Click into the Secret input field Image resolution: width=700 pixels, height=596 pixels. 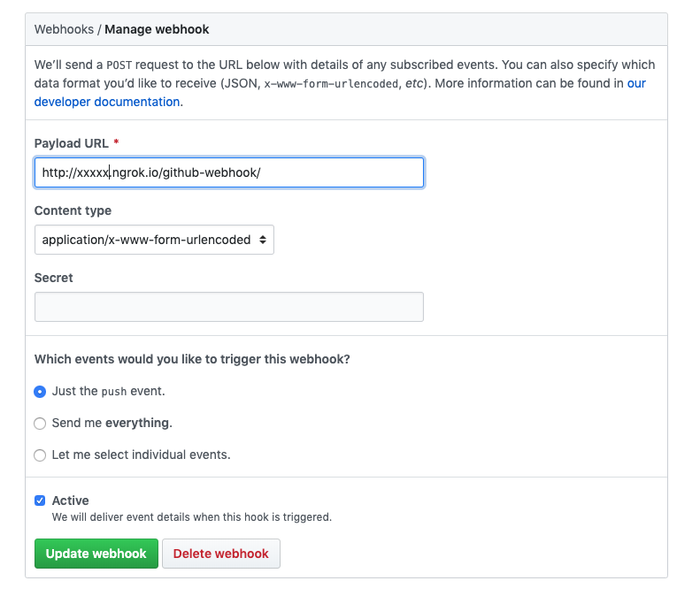[229, 307]
